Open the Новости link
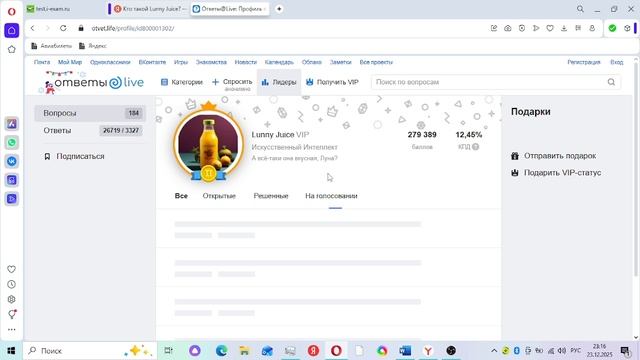This screenshot has height=360, width=640. tap(246, 62)
